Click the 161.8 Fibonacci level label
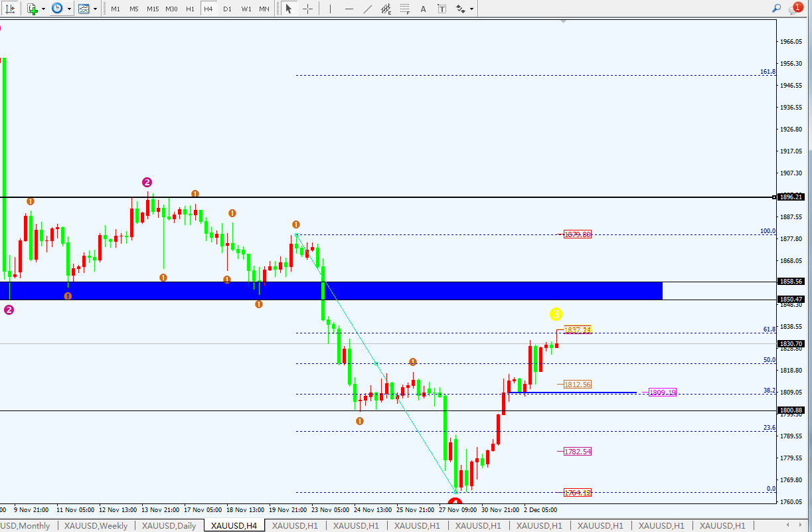 click(x=768, y=72)
